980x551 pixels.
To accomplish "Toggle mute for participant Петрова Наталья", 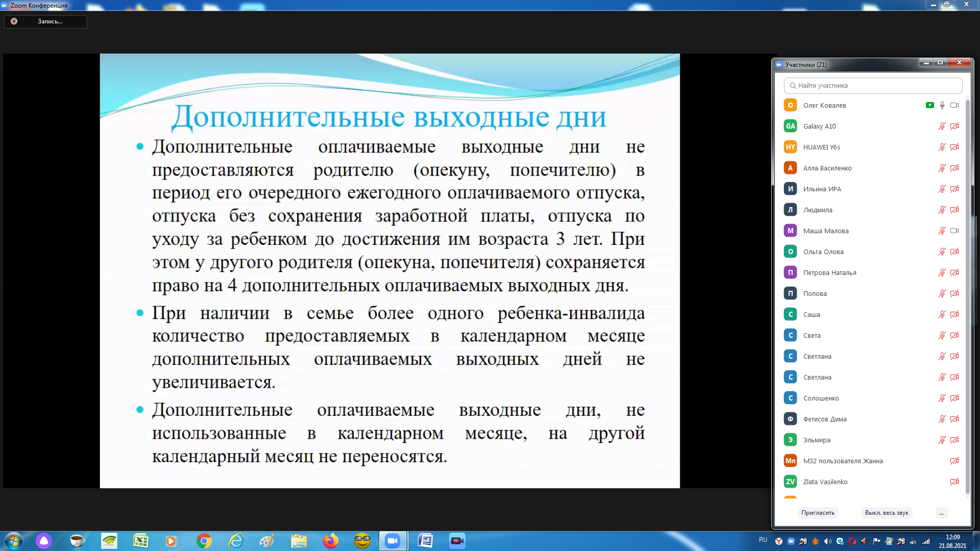I will click(942, 272).
